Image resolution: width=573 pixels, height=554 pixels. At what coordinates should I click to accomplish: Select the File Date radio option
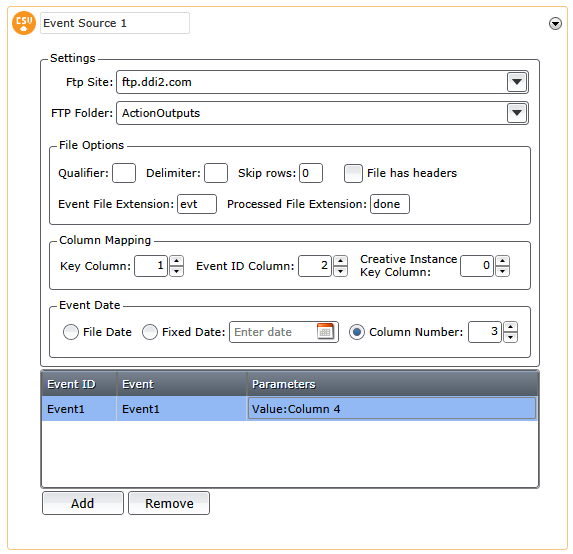(x=71, y=332)
